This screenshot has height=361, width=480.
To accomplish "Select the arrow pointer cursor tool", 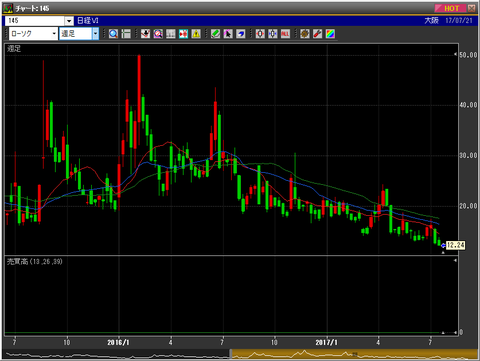I will 228,34.
